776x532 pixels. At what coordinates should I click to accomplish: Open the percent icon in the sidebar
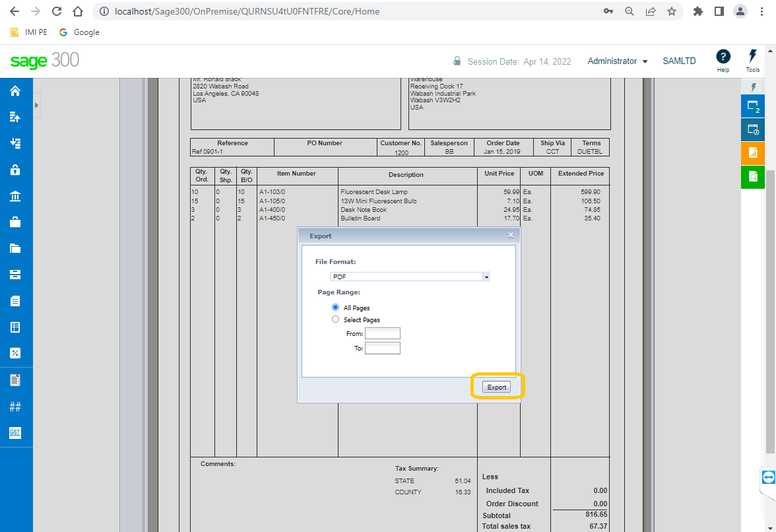[x=16, y=353]
